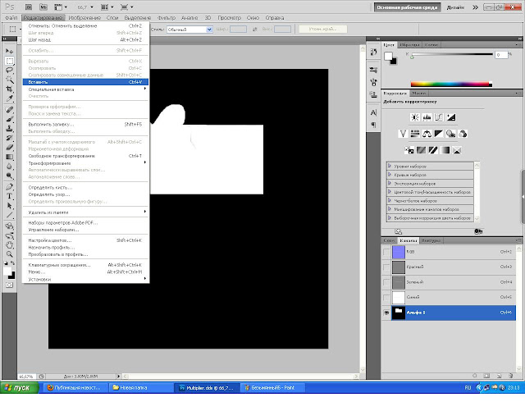
Task: Open the Character panel icon
Action: [374, 113]
